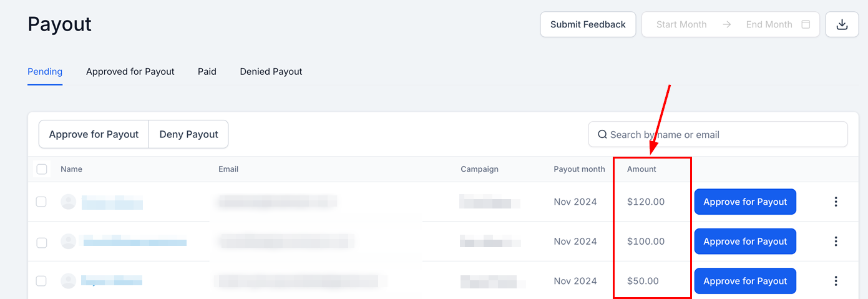Open three-dot menu for $120.00 row
The width and height of the screenshot is (868, 299).
pos(836,202)
